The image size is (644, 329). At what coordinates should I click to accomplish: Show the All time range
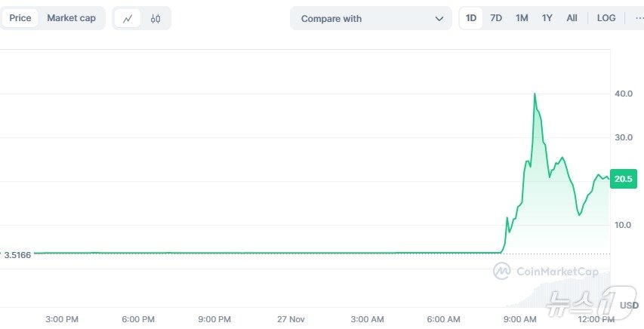572,18
